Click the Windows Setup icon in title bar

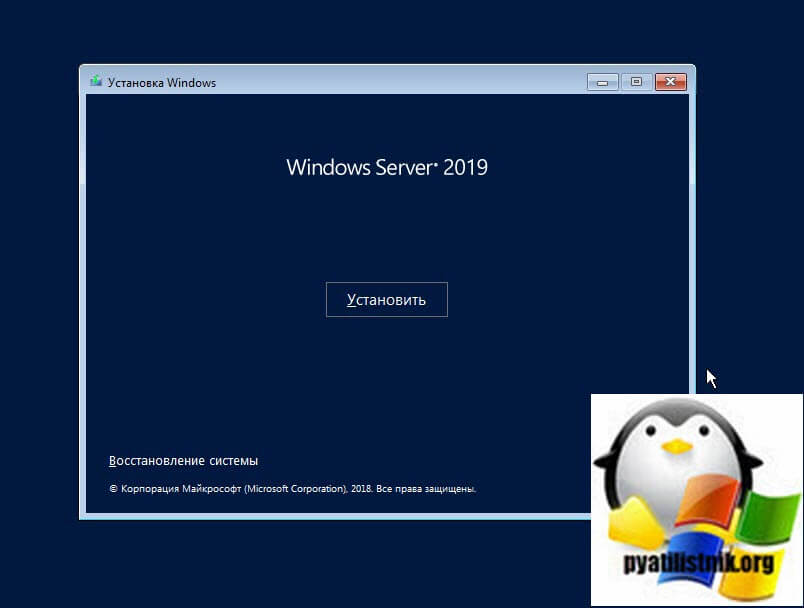click(96, 82)
